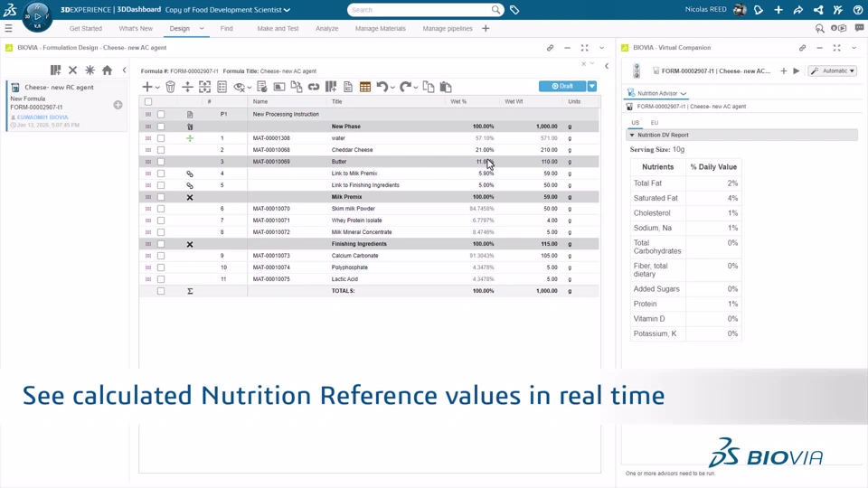The image size is (868, 488).
Task: Click the fit-to-selection bracket icon
Action: [x=205, y=87]
